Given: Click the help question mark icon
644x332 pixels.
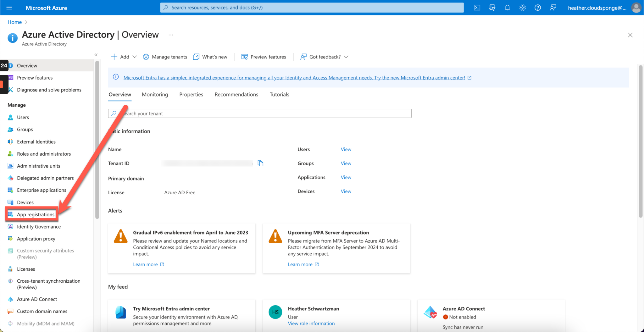Looking at the screenshot, I should pos(537,7).
